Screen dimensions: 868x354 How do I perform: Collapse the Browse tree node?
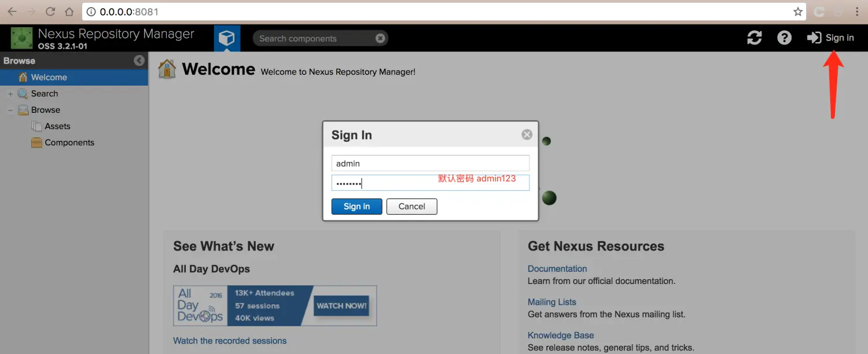coord(10,110)
